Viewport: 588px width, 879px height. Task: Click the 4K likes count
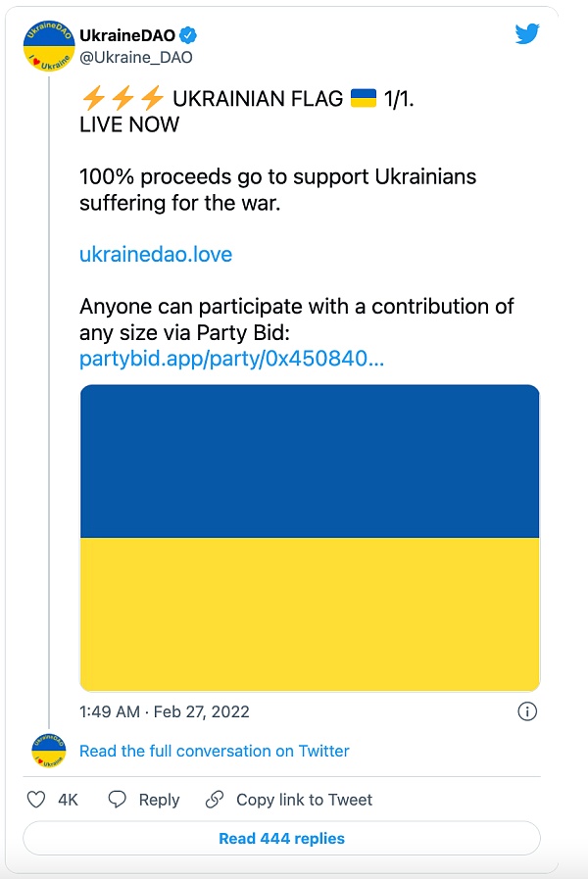(x=68, y=800)
